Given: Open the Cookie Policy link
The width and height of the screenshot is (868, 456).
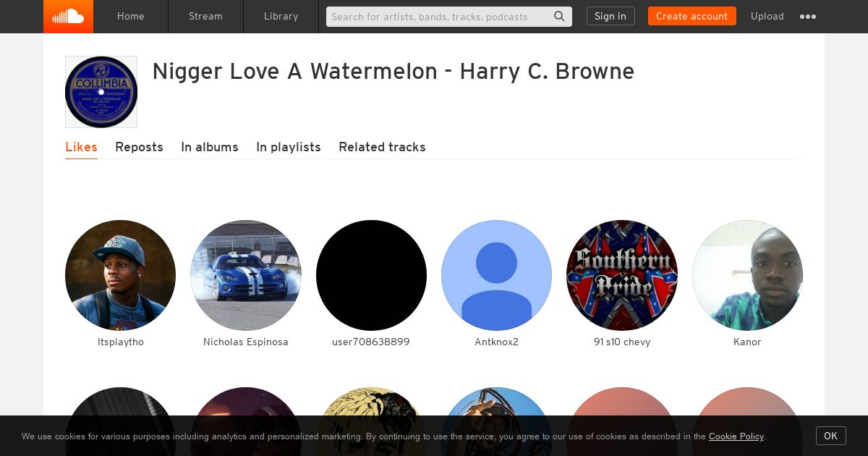Looking at the screenshot, I should pyautogui.click(x=736, y=436).
